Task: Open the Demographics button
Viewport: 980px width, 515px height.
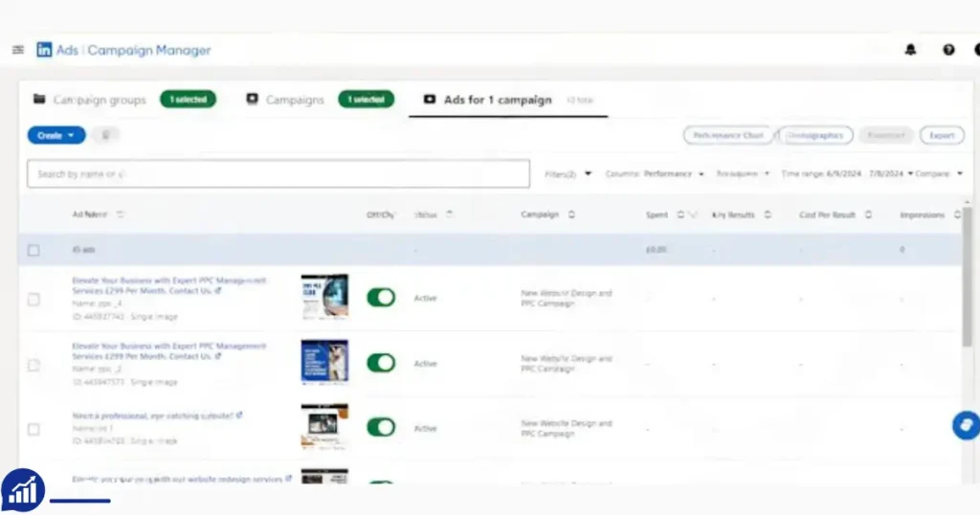Action: click(815, 135)
